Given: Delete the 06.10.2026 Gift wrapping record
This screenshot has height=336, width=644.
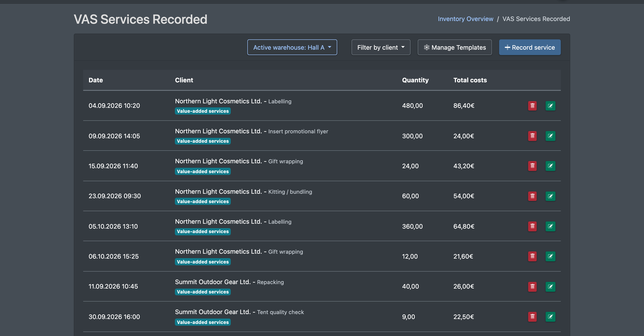Looking at the screenshot, I should pyautogui.click(x=532, y=256).
